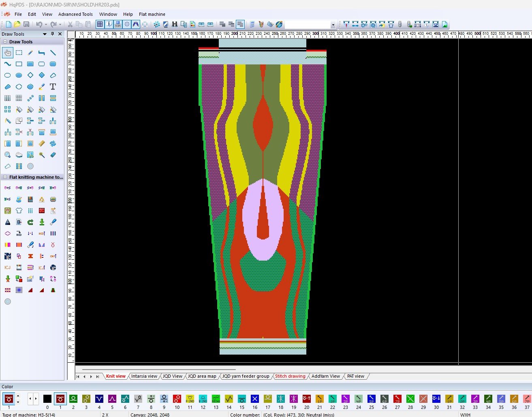Select the Pencil draw tool
This screenshot has height=417, width=532.
point(30,53)
